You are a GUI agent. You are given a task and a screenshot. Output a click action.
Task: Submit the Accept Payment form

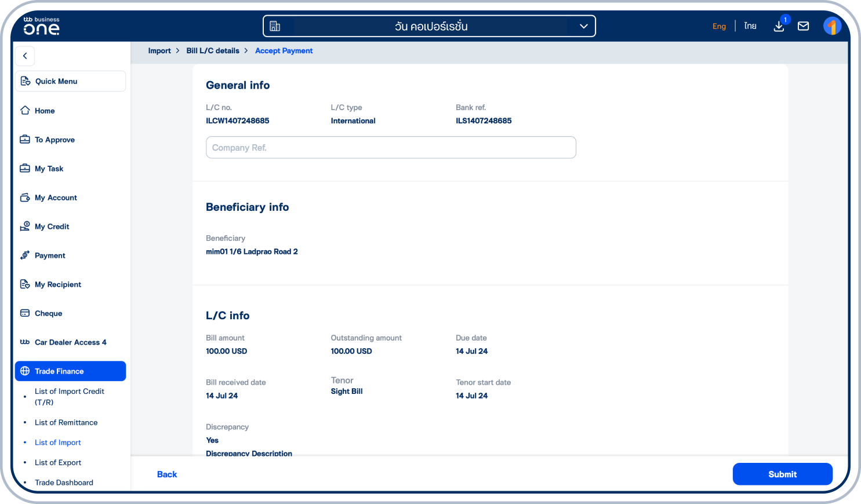[782, 474]
